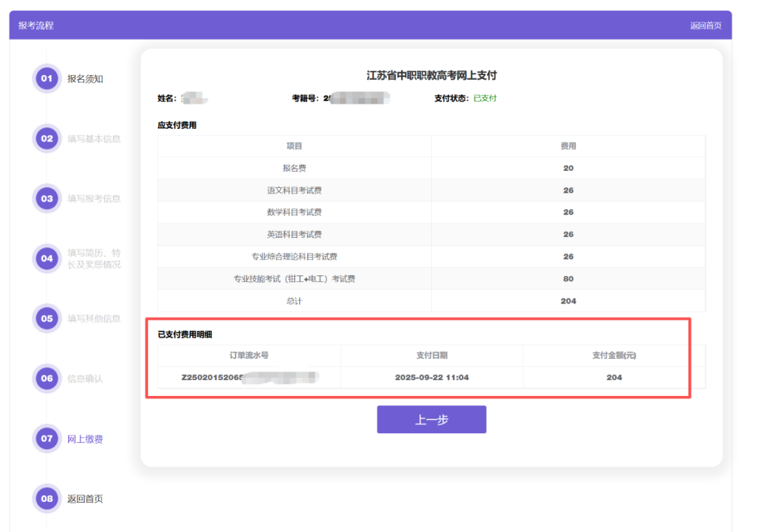This screenshot has height=532, width=757.
Task: Click the 26 fee in the 英语科目考试费 row
Action: point(568,234)
